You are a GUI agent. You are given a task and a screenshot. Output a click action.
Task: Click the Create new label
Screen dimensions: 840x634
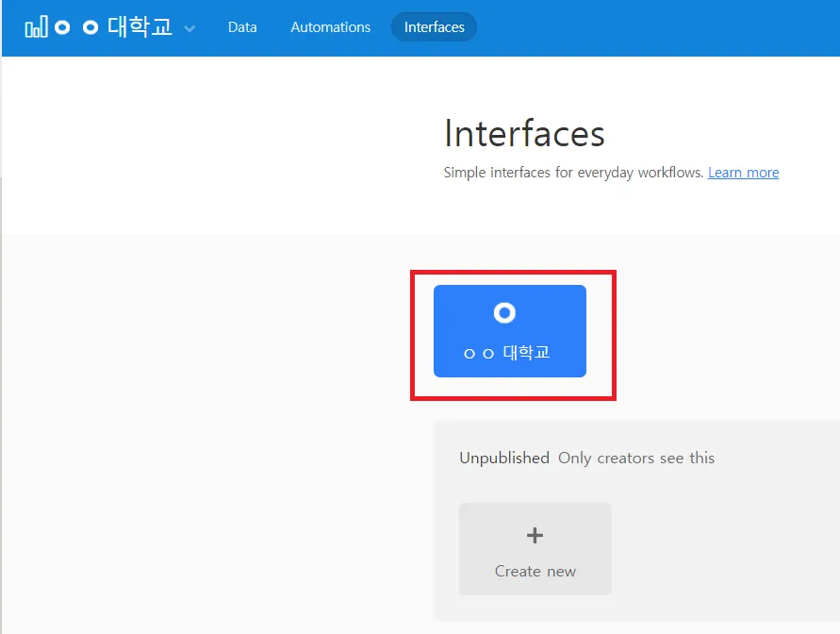tap(535, 572)
